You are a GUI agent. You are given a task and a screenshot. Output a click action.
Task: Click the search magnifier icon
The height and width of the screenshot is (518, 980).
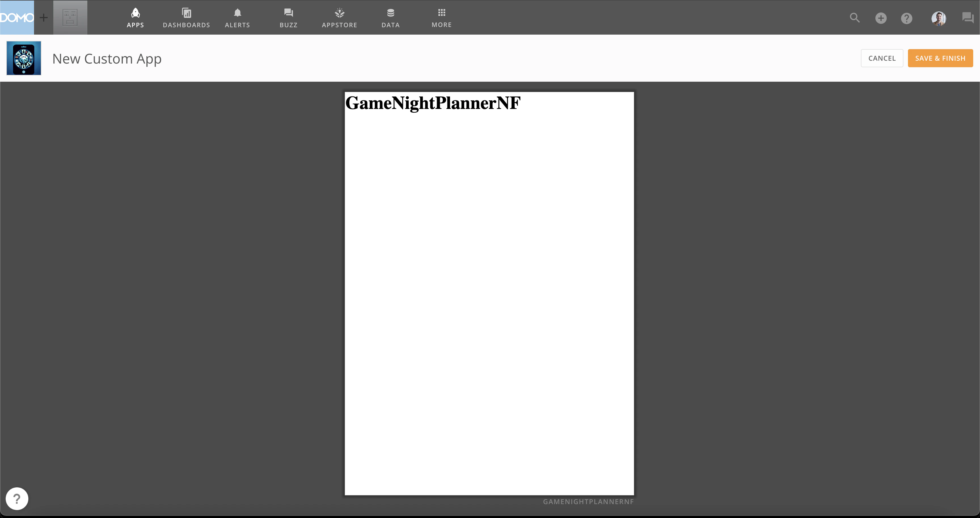pyautogui.click(x=854, y=18)
